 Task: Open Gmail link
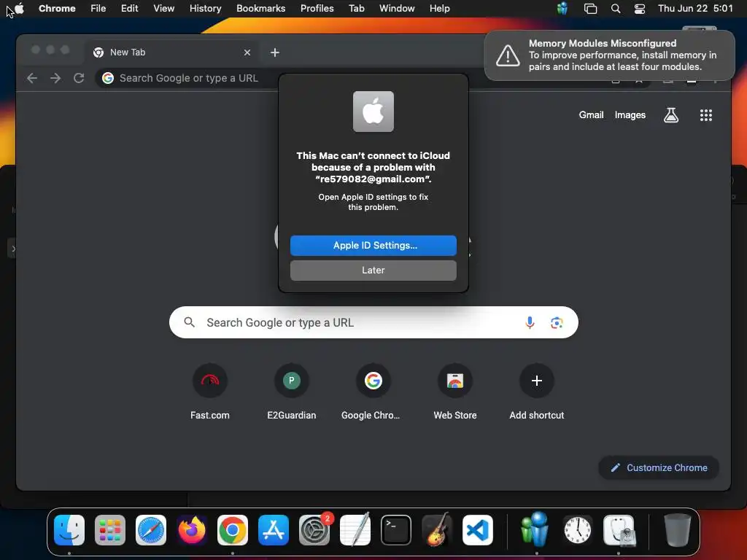[591, 114]
